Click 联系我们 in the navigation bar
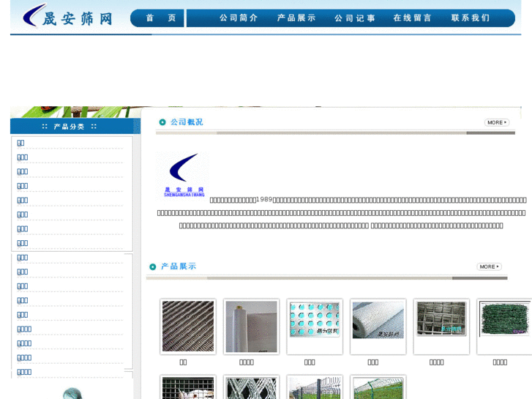This screenshot has width=532, height=399. click(x=471, y=18)
